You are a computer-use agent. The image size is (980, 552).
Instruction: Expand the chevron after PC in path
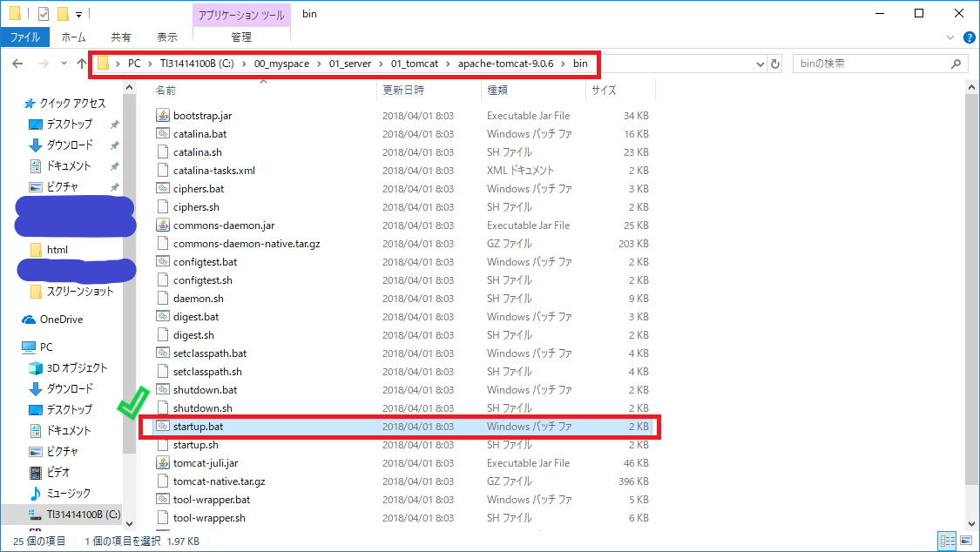click(x=150, y=64)
